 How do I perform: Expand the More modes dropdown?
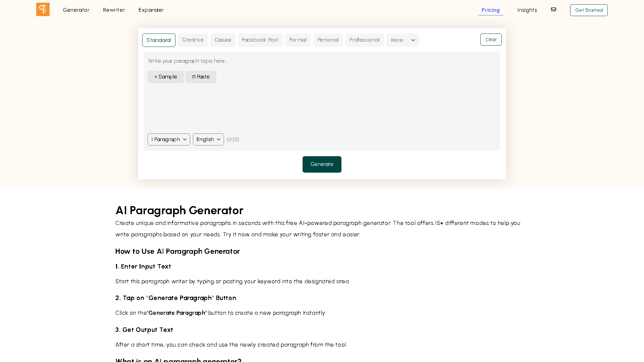[402, 40]
